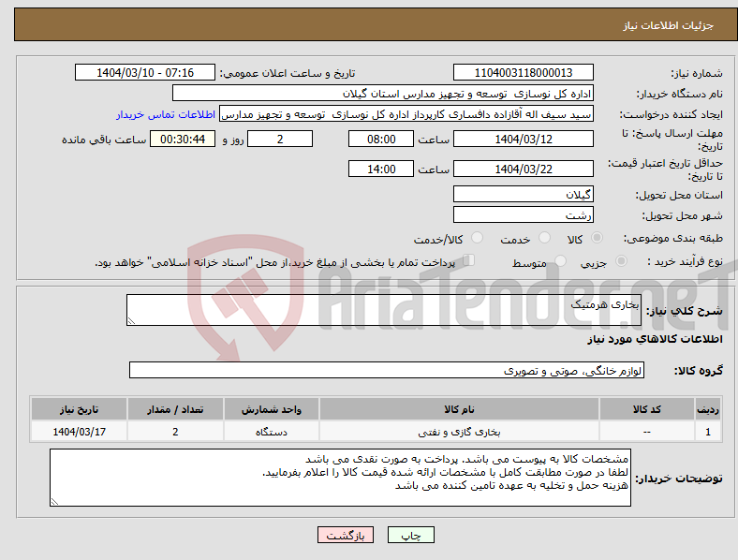Click the announcement date field 1404/03/10 - 07:16
The height and width of the screenshot is (560, 738).
(145, 72)
